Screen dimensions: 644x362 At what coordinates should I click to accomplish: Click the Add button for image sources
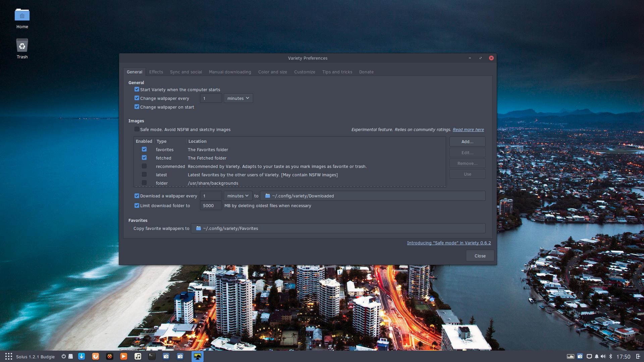pos(468,141)
